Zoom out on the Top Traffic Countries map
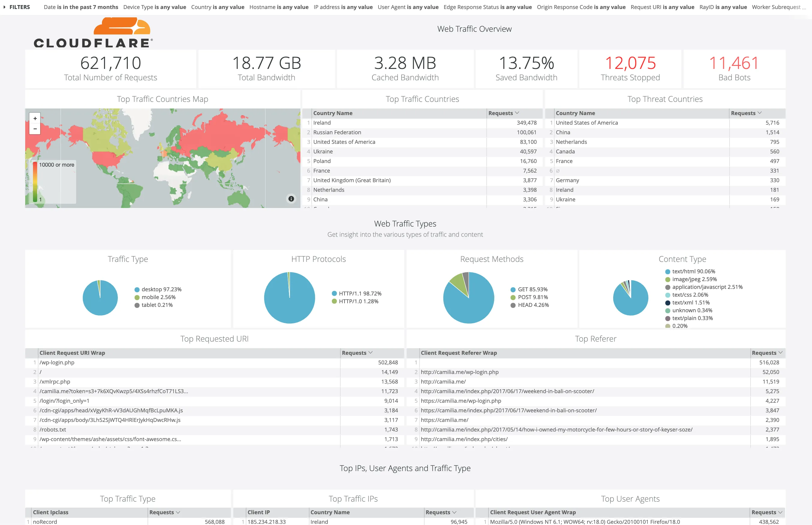812x525 pixels. point(35,129)
